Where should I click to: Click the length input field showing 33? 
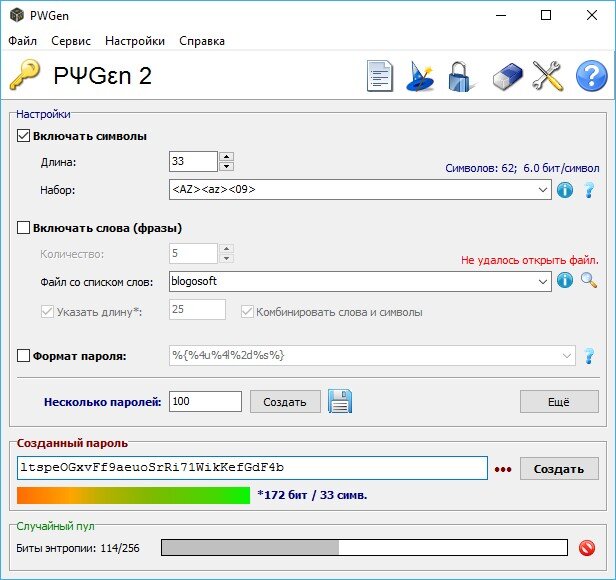click(x=193, y=162)
